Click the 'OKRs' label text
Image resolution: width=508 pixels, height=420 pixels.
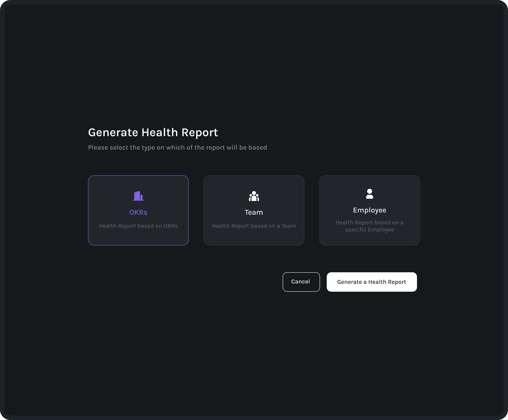point(138,212)
